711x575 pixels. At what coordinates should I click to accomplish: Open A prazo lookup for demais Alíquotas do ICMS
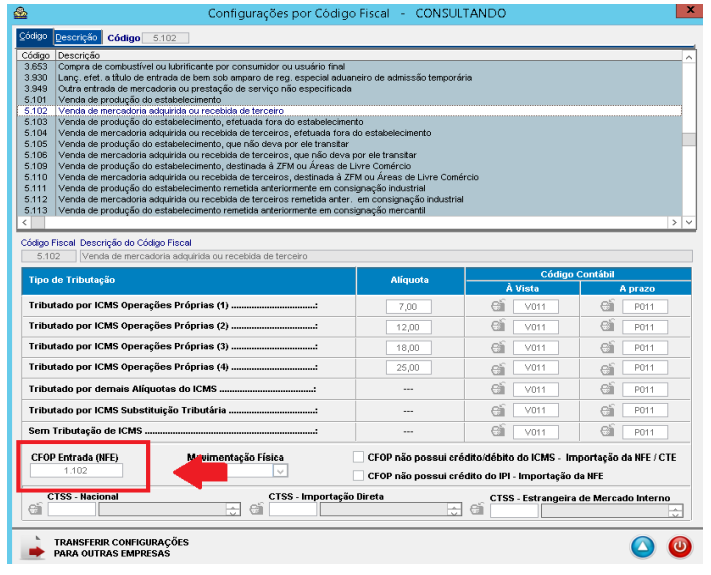(x=607, y=389)
